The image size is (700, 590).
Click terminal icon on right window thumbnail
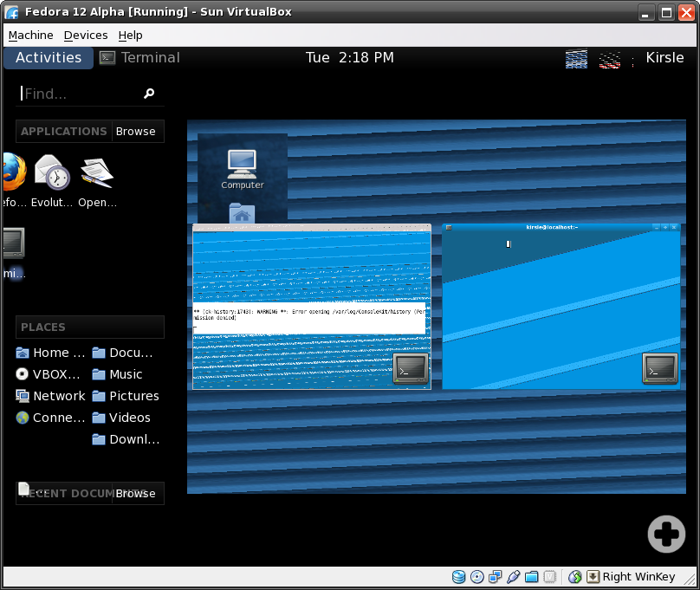click(660, 368)
